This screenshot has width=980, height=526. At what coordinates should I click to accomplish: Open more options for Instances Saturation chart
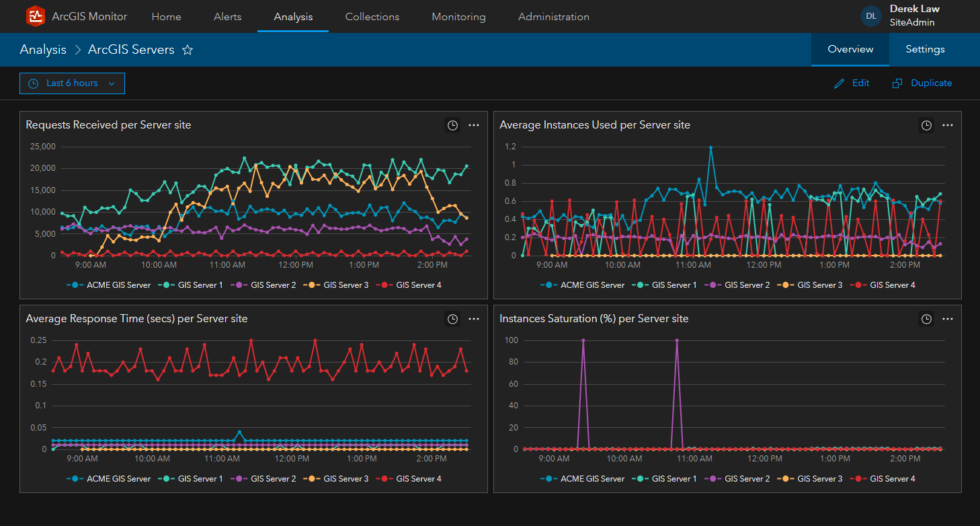948,319
